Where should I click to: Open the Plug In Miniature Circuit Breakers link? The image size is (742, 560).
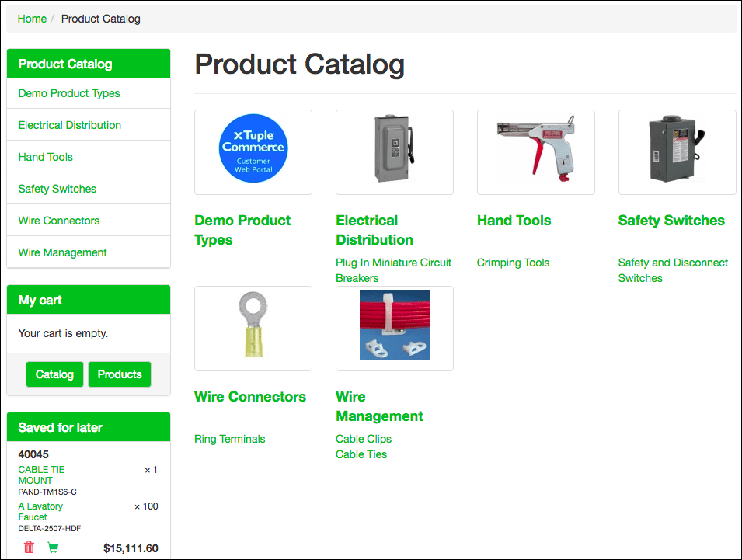(393, 270)
